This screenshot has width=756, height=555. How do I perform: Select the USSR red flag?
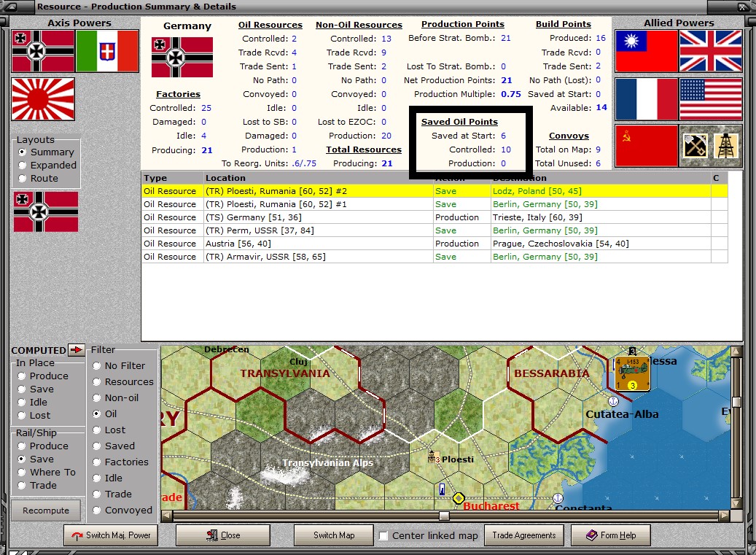[x=646, y=146]
